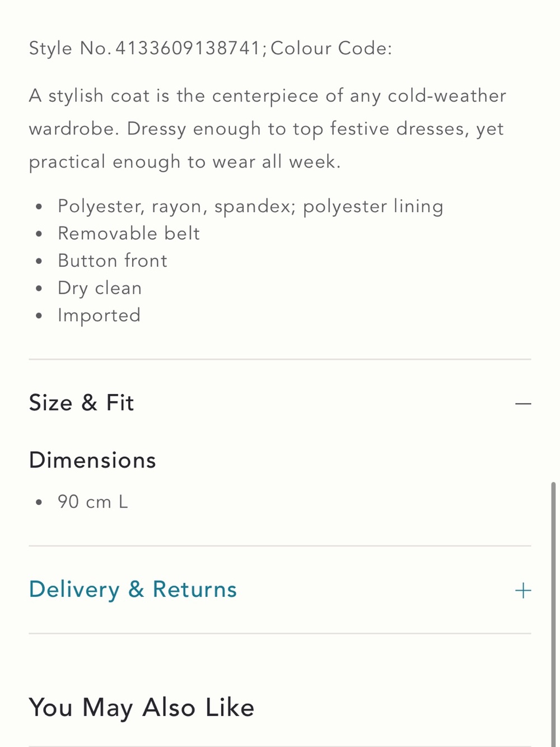Collapse Size & Fit with the minus icon
This screenshot has height=747, width=560.
tap(522, 403)
